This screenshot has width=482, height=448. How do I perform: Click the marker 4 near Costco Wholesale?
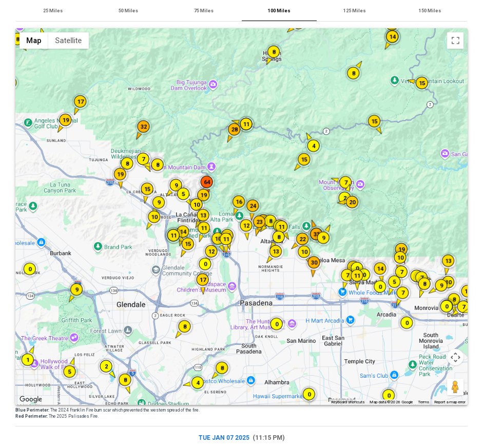198,383
